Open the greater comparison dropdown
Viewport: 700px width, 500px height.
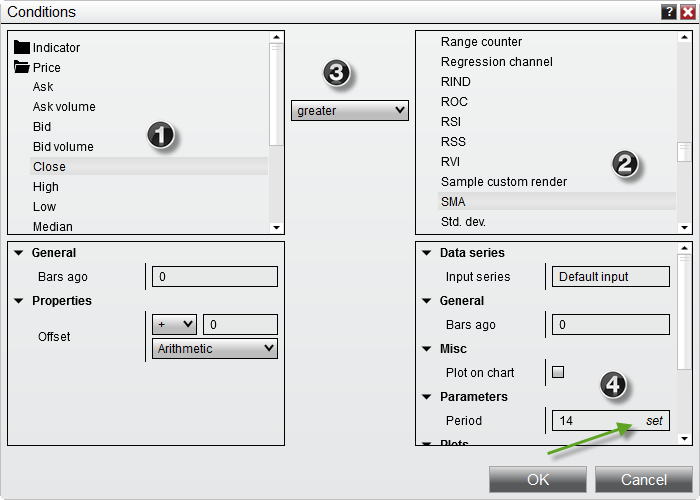pos(350,111)
